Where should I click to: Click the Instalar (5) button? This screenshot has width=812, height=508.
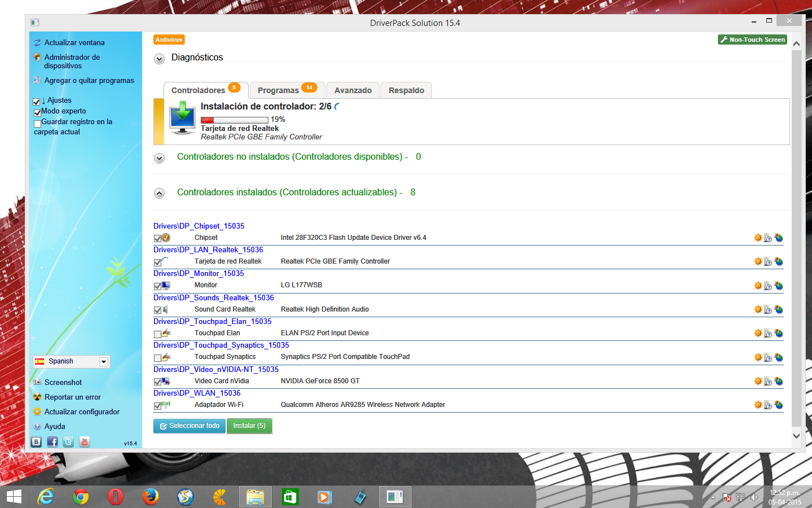[249, 426]
